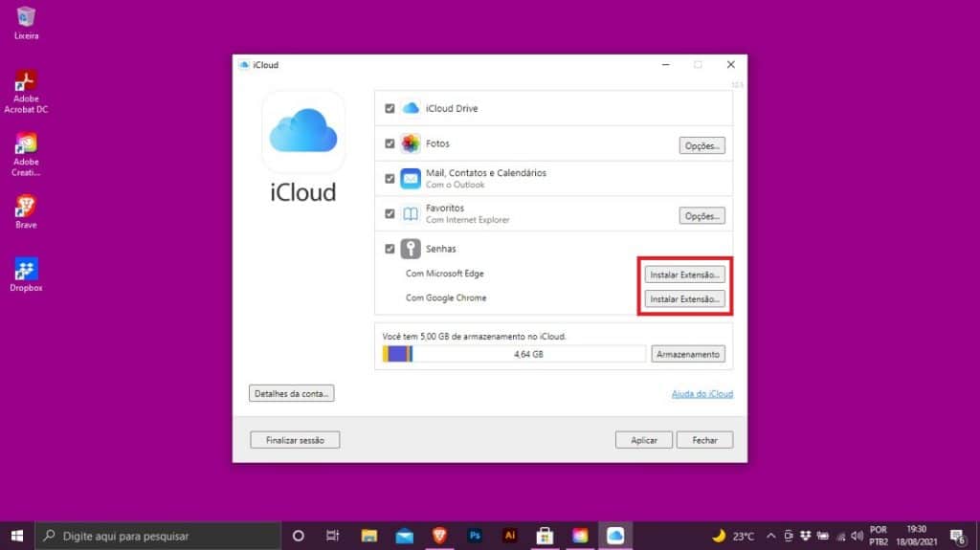Open Microsoft Store from the taskbar

point(545,536)
